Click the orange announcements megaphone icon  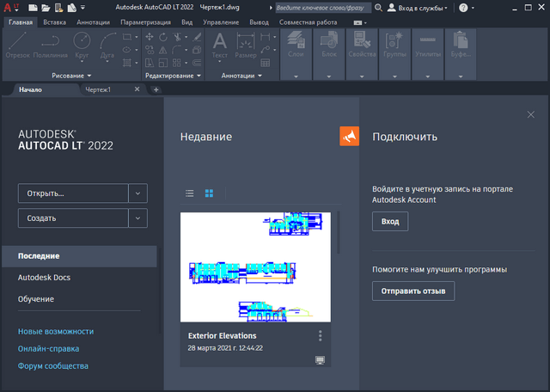(x=349, y=137)
